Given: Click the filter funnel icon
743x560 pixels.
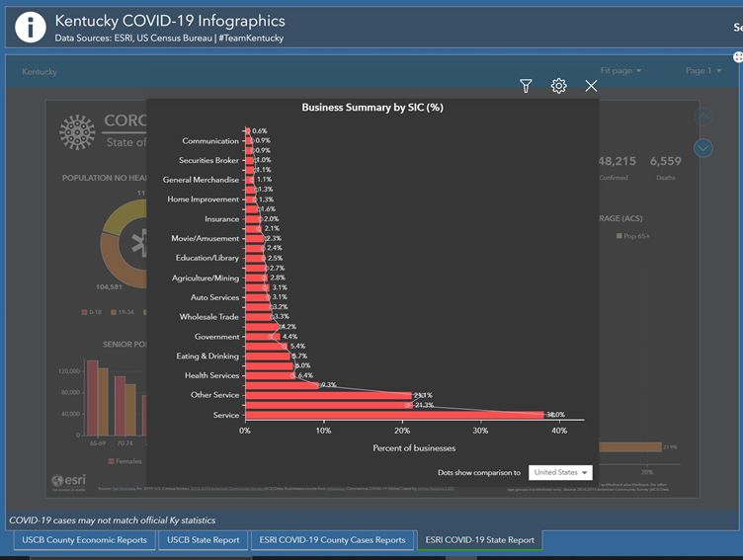Looking at the screenshot, I should (526, 87).
